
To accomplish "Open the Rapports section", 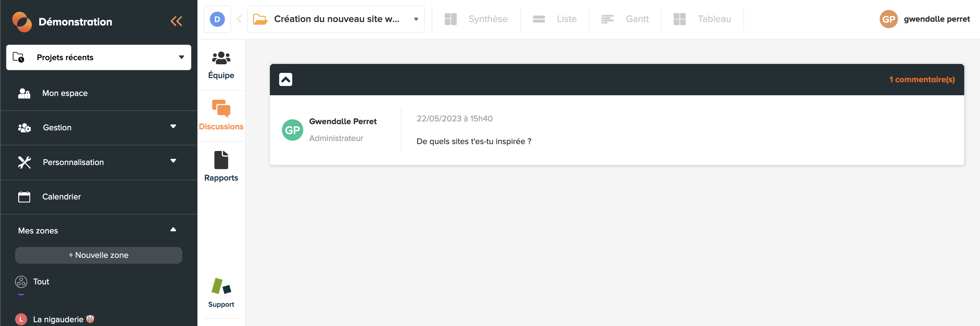I will point(221,166).
